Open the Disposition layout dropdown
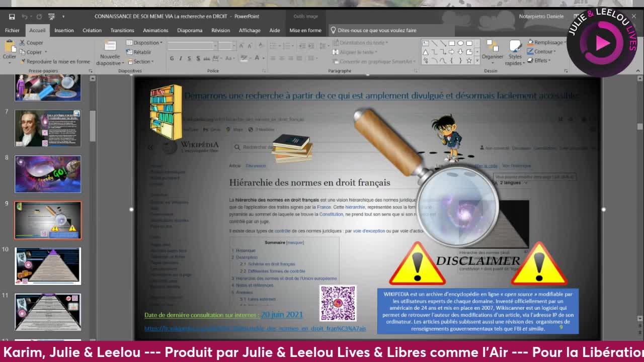 pos(144,43)
